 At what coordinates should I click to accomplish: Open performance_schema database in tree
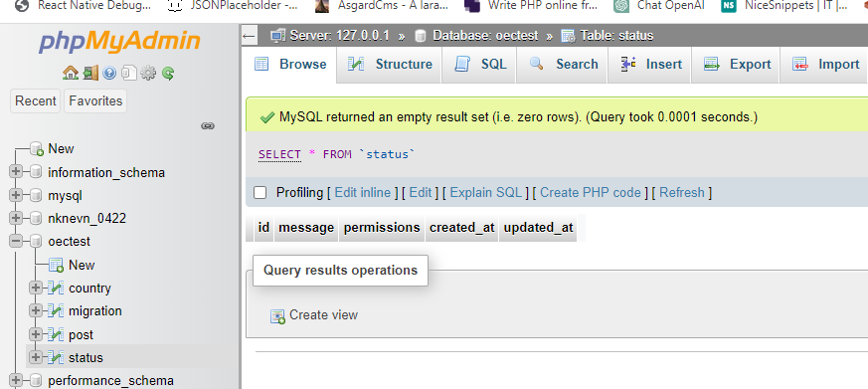tap(110, 381)
